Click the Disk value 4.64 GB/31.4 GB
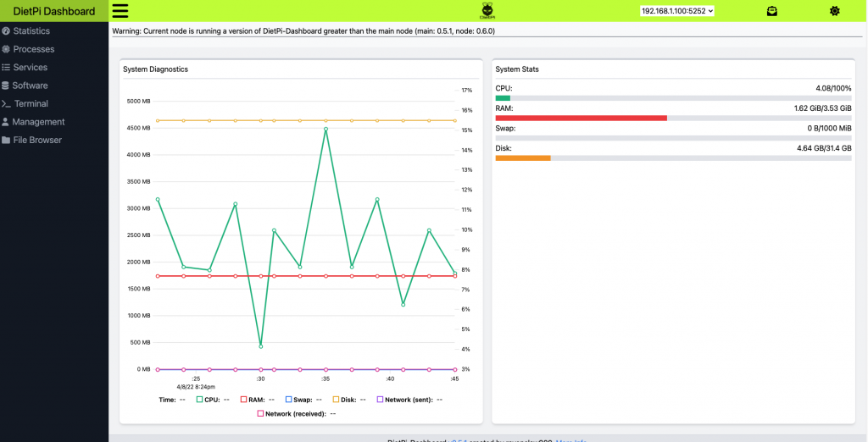Viewport: 868px width, 442px height. [x=826, y=148]
